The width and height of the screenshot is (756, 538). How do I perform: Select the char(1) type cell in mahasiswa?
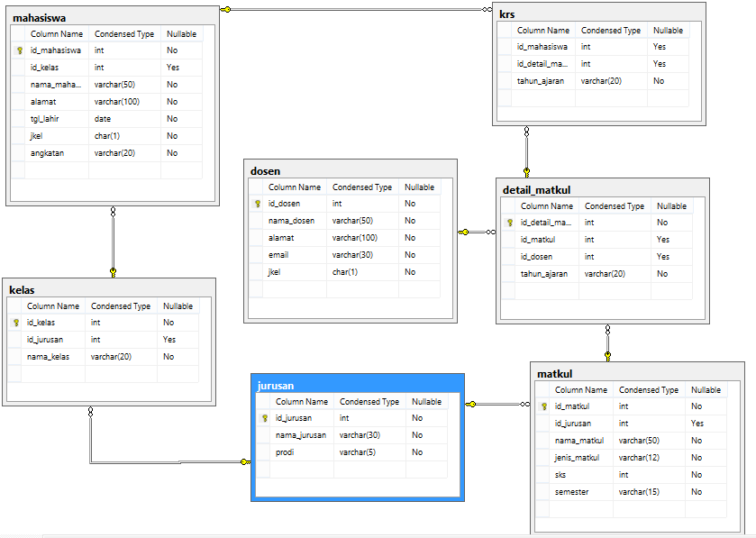pyautogui.click(x=124, y=136)
